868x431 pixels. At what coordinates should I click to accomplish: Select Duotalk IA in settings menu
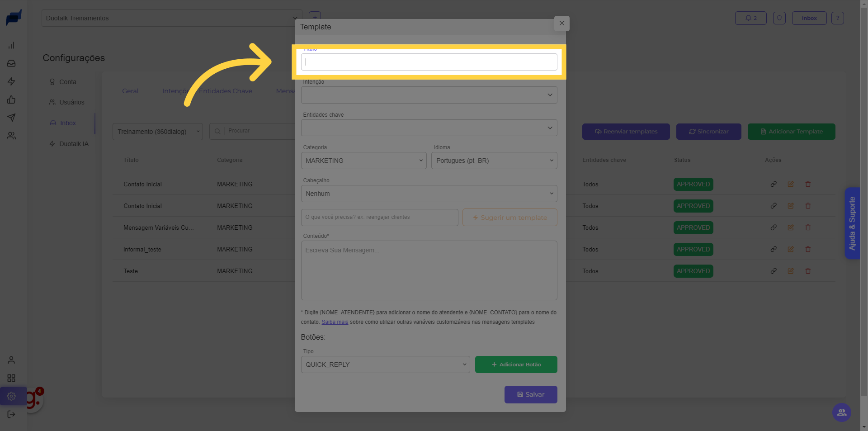74,144
